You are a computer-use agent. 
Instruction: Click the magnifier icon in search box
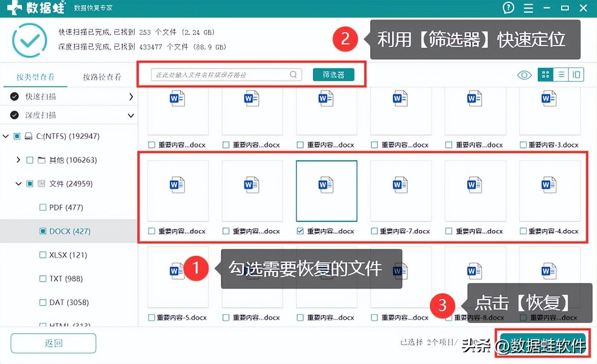click(x=293, y=75)
